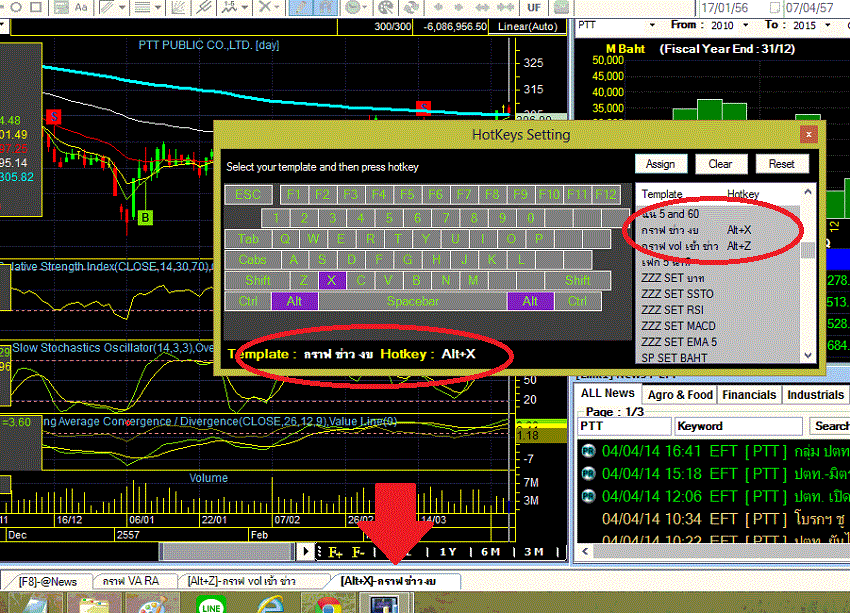The height and width of the screenshot is (613, 850).
Task: Select template row with hotkey Alt+Z
Action: (719, 246)
